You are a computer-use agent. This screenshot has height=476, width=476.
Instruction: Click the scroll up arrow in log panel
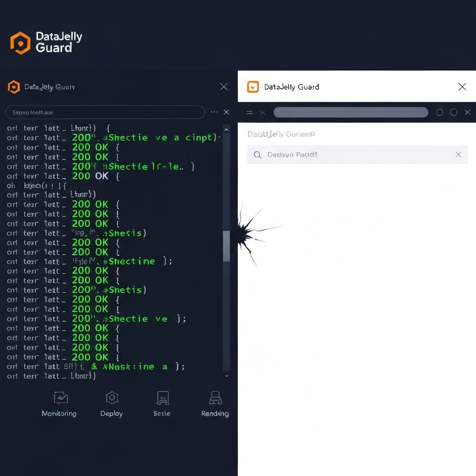click(226, 130)
